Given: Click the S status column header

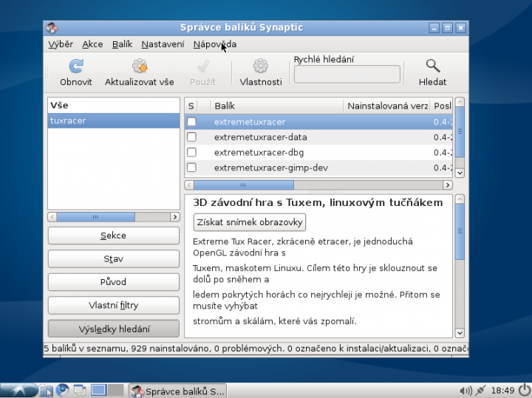Looking at the screenshot, I should coord(191,106).
